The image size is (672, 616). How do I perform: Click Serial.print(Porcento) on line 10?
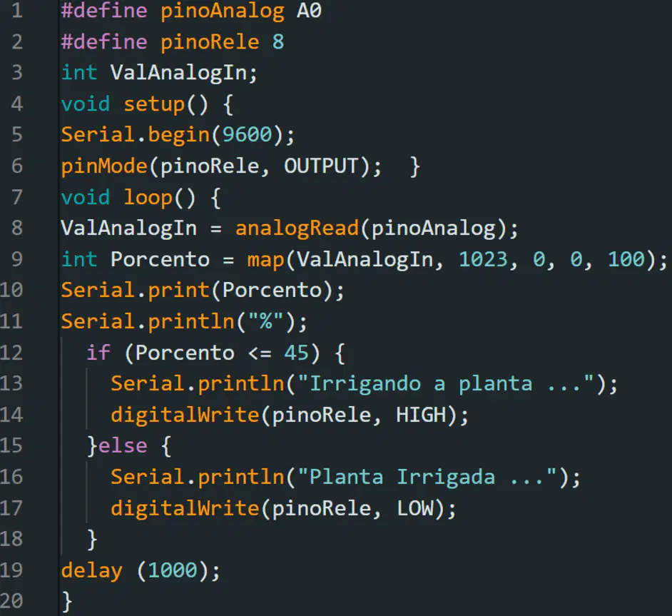(x=203, y=291)
